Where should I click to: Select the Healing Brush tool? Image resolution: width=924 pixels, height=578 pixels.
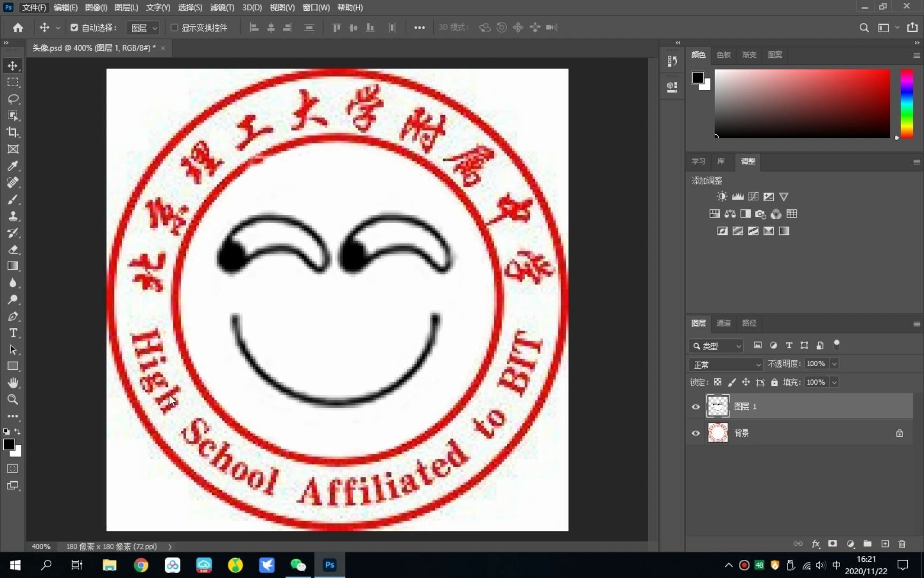pos(13,182)
